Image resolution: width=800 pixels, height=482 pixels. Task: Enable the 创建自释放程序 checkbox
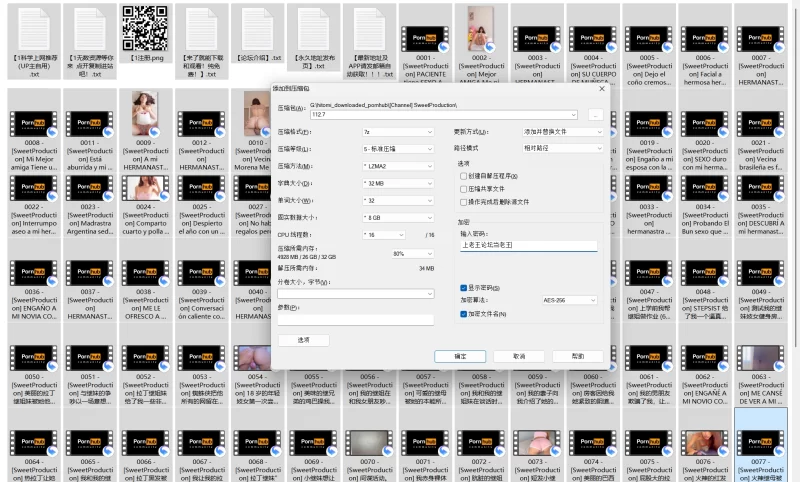pyautogui.click(x=463, y=176)
